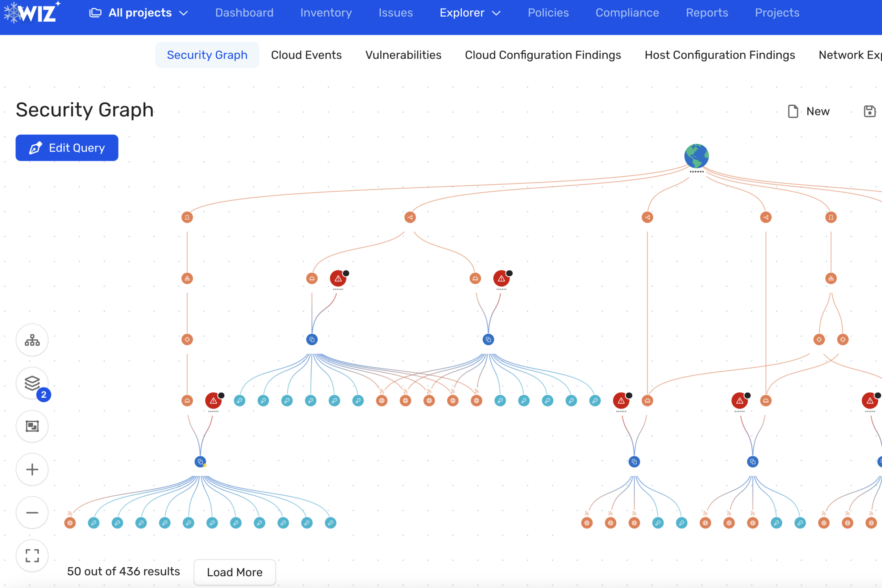Click the Edit Query button
The height and width of the screenshot is (588, 882).
(67, 148)
